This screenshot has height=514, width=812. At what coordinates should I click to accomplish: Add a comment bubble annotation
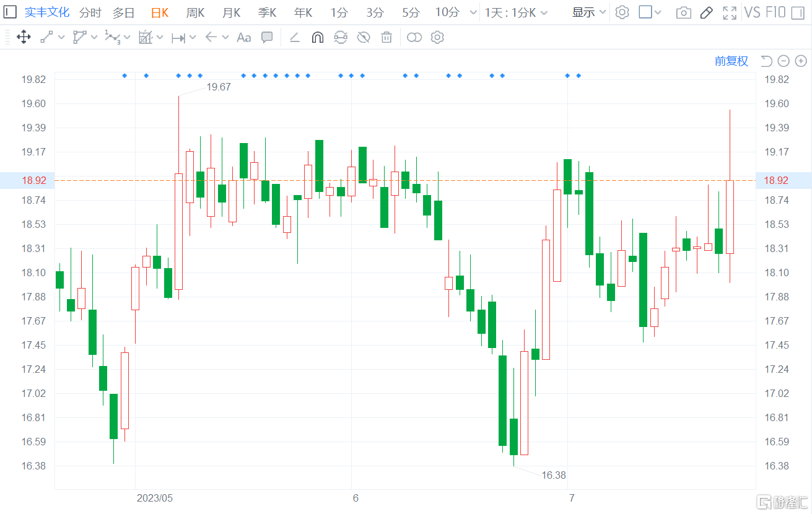[267, 37]
